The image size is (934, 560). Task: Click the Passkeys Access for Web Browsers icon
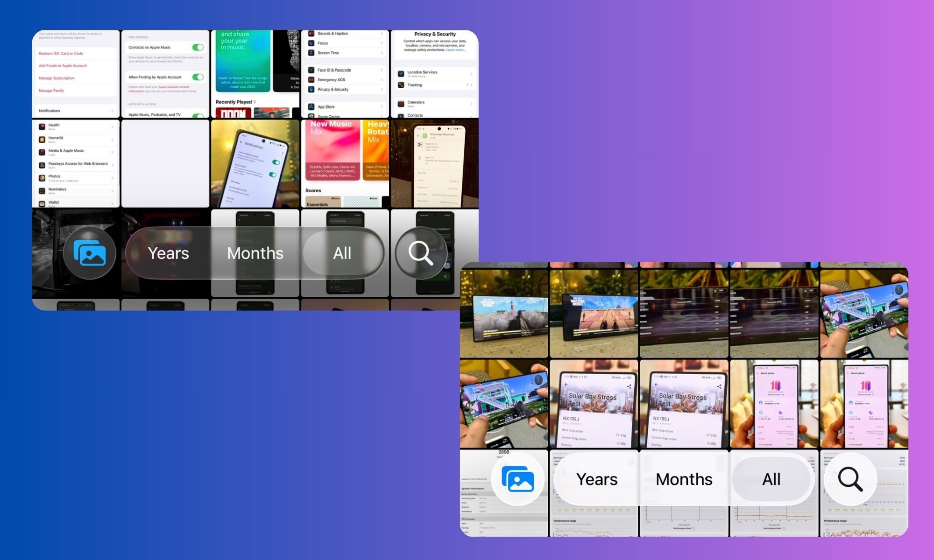(x=42, y=165)
